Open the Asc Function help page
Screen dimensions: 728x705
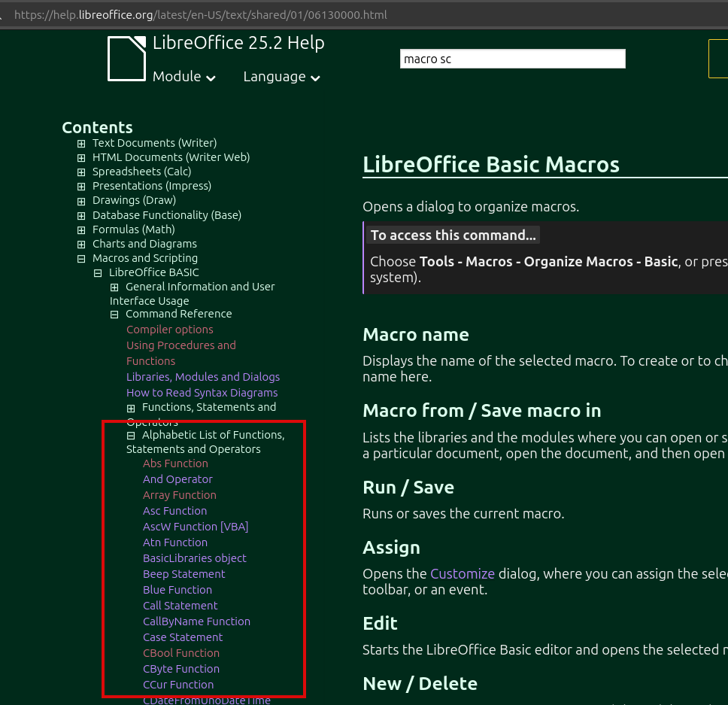(x=175, y=511)
